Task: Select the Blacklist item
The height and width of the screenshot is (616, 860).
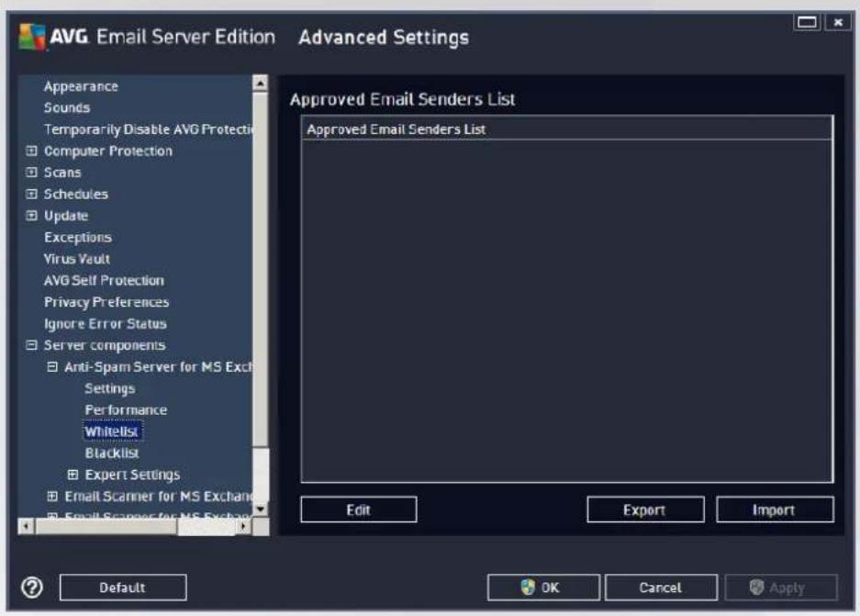Action: 112,454
